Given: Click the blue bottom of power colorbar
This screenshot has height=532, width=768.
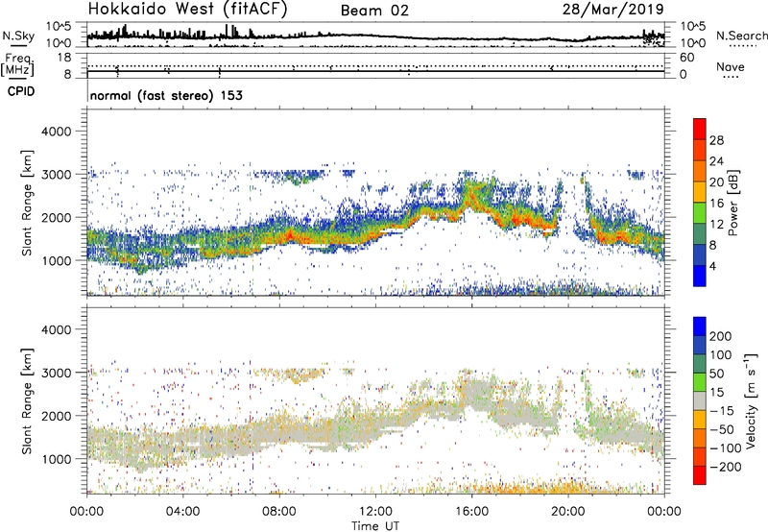Looking at the screenshot, I should point(700,276).
